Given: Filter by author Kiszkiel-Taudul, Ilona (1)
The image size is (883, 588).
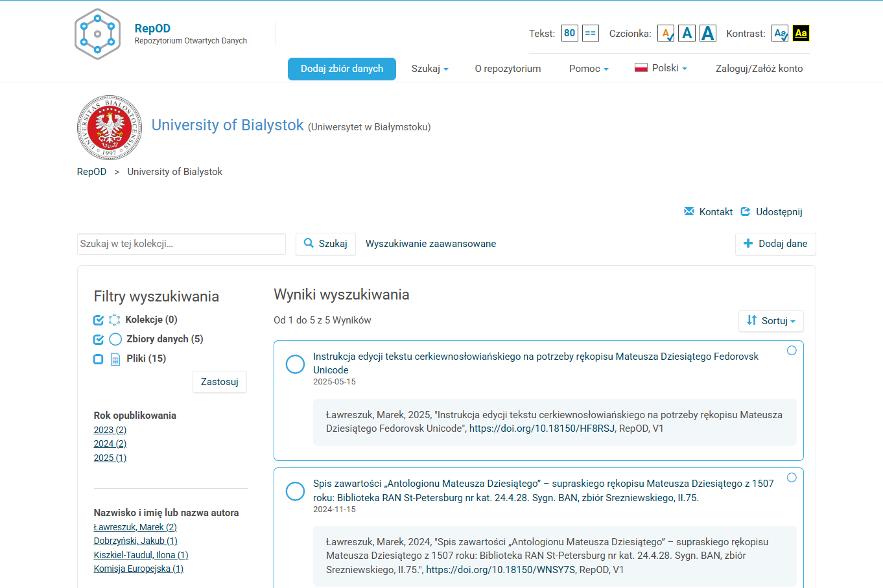Looking at the screenshot, I should point(141,555).
